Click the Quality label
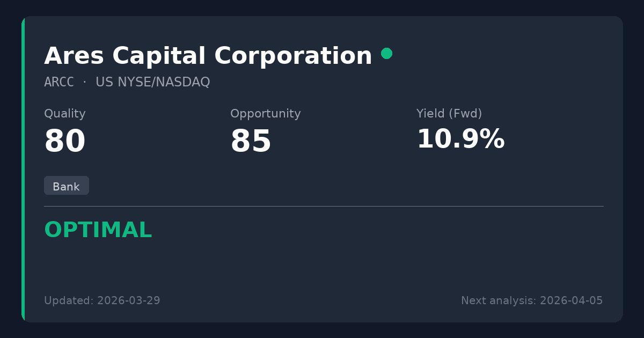This screenshot has height=338, width=644. [64, 114]
